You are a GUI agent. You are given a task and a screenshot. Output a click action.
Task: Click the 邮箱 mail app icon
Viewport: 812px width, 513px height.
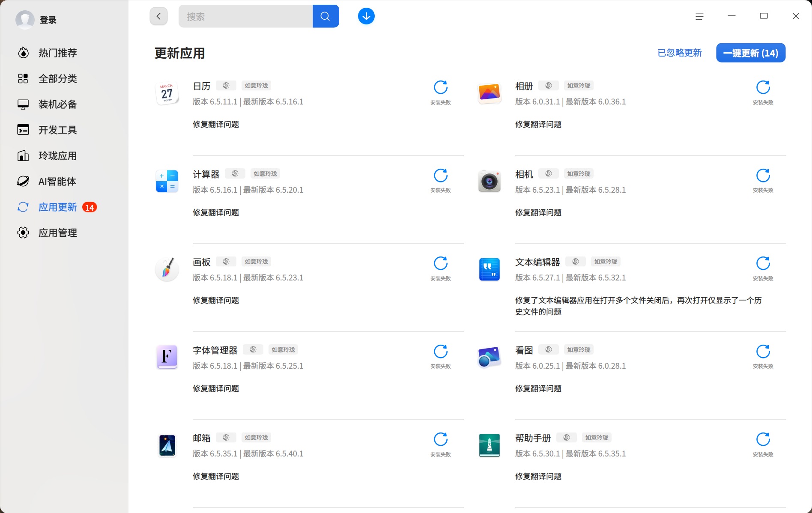click(167, 445)
